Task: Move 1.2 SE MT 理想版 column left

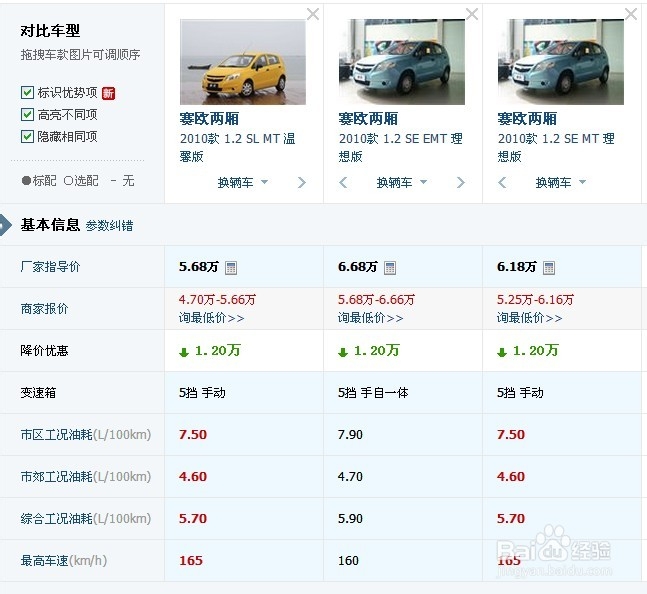Action: pyautogui.click(x=502, y=182)
